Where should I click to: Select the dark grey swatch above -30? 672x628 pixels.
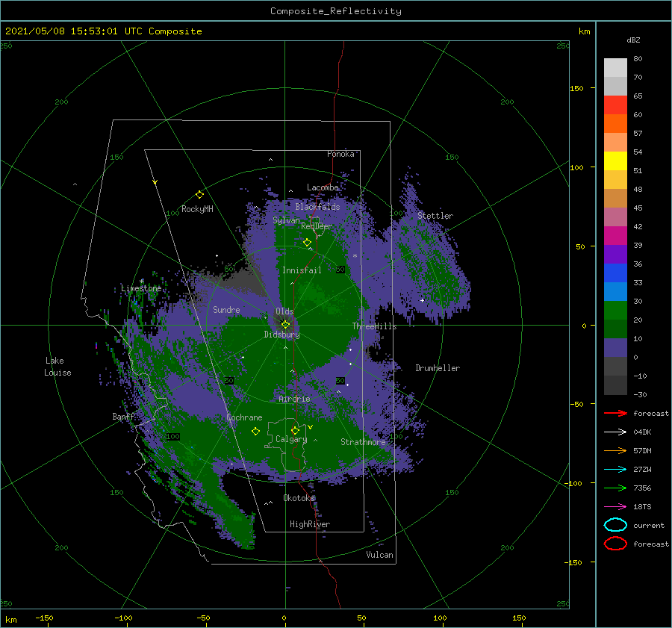pos(615,385)
